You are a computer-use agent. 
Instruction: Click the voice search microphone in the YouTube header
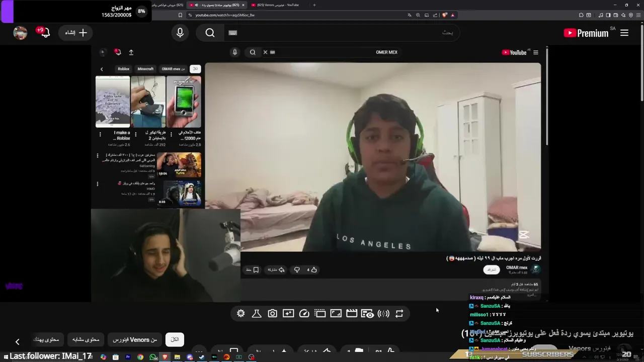180,33
